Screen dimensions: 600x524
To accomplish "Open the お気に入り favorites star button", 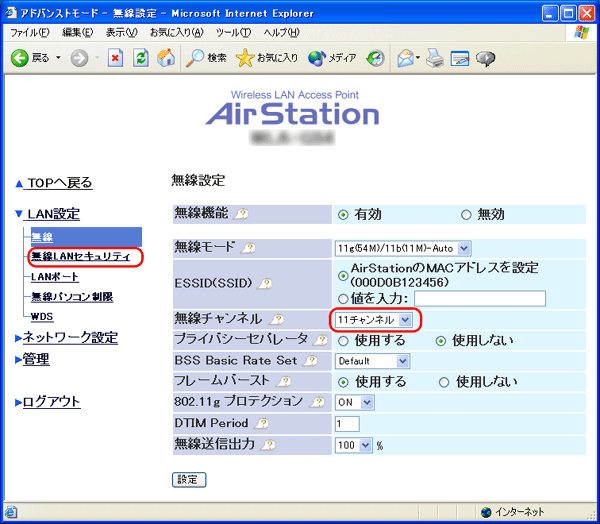I will pyautogui.click(x=267, y=58).
